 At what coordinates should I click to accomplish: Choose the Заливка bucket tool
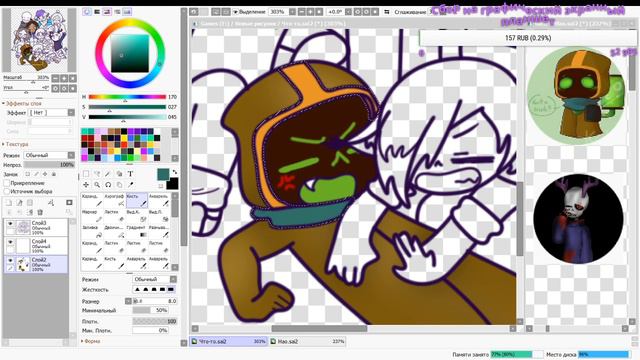click(x=92, y=231)
